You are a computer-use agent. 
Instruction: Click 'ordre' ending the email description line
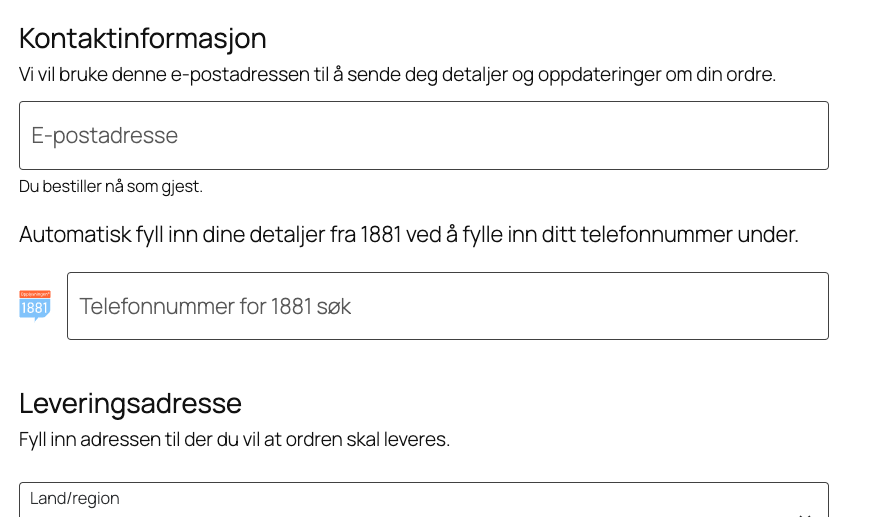(750, 74)
